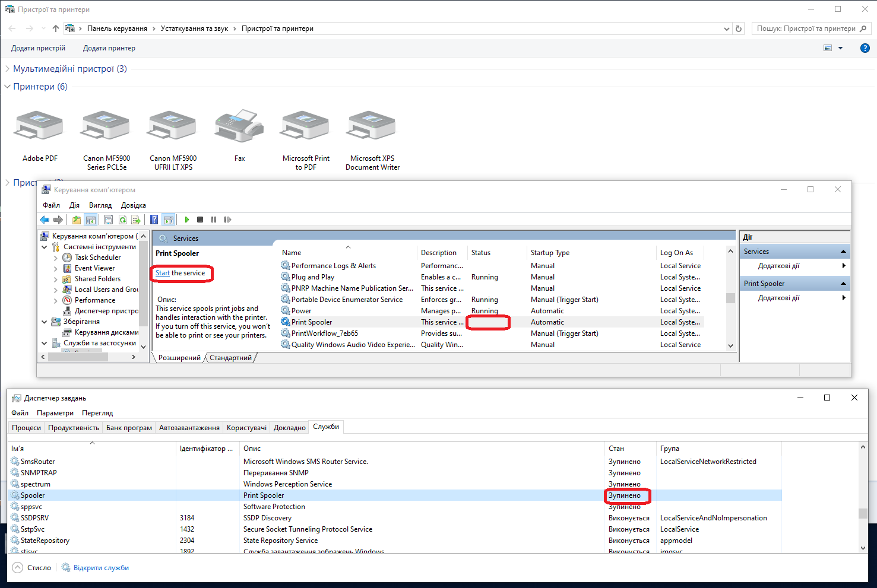
Task: Click the Пошук: Пристрої та принтери search field
Action: (x=805, y=28)
